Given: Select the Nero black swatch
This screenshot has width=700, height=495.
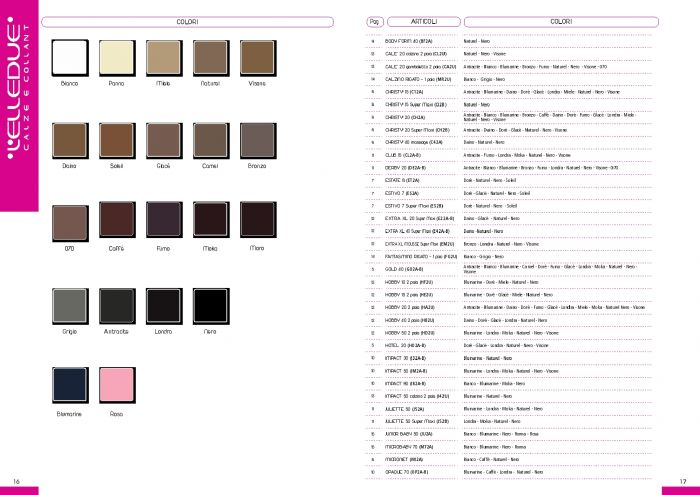Looking at the screenshot, I should (211, 306).
